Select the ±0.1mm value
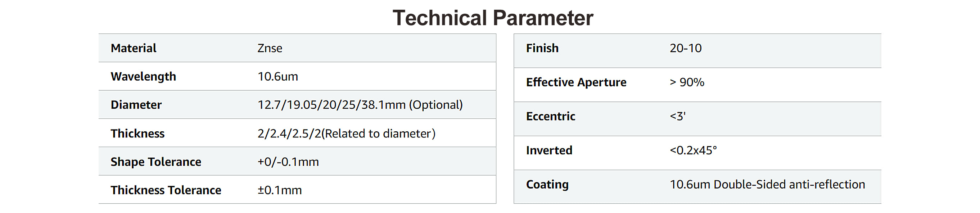The width and height of the screenshot is (980, 213). point(280,190)
